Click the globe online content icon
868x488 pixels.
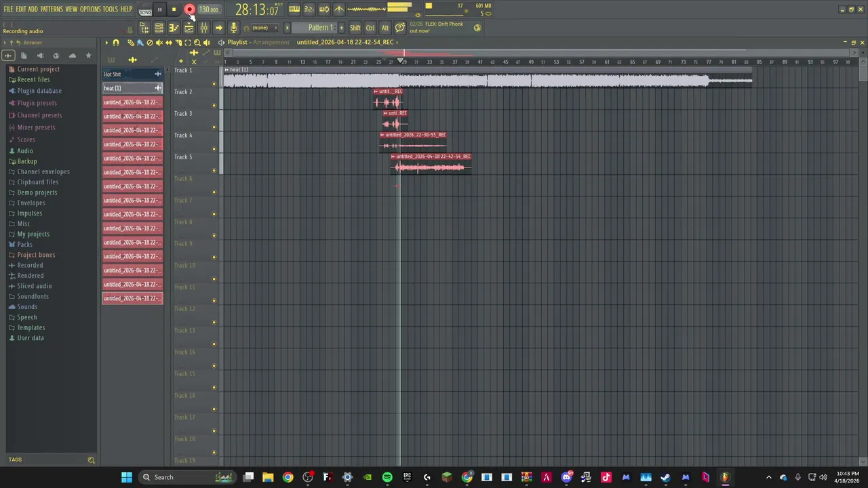click(477, 28)
